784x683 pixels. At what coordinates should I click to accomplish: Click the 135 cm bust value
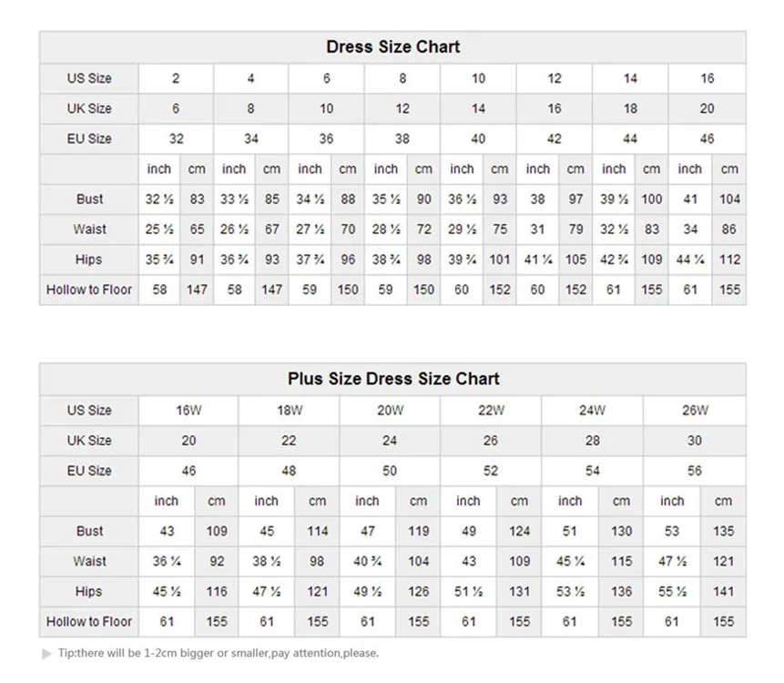723,531
